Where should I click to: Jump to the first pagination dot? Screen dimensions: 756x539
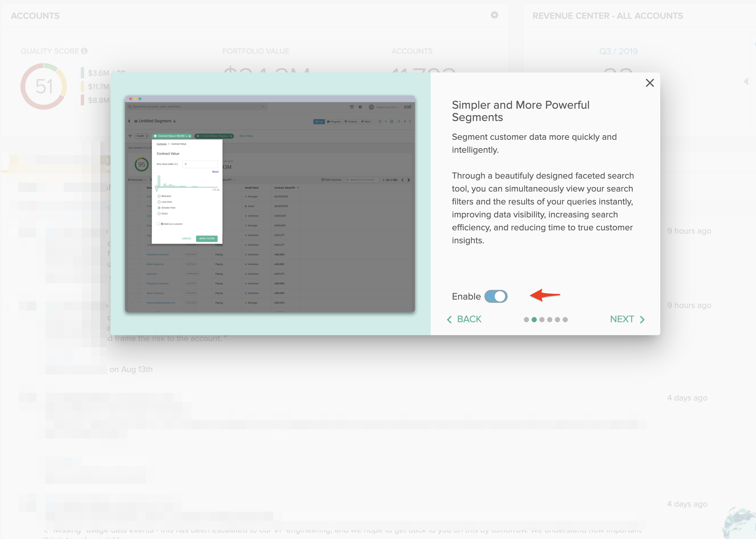click(526, 320)
